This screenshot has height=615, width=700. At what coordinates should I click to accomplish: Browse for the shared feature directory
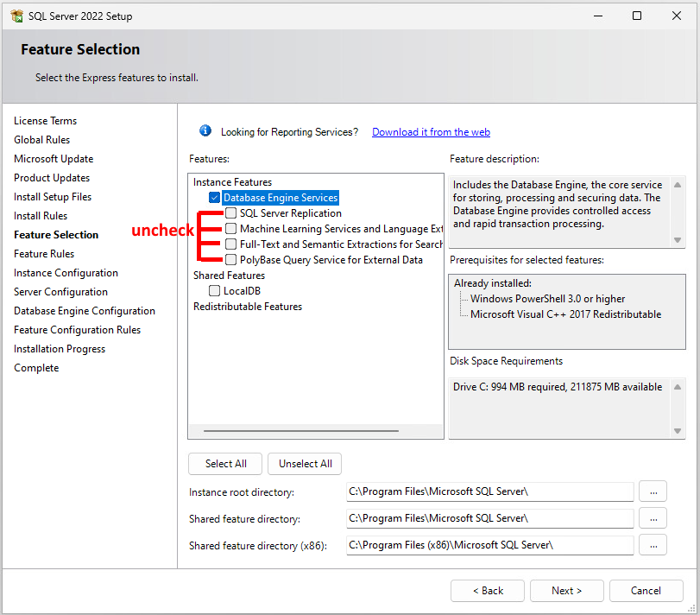pyautogui.click(x=653, y=518)
